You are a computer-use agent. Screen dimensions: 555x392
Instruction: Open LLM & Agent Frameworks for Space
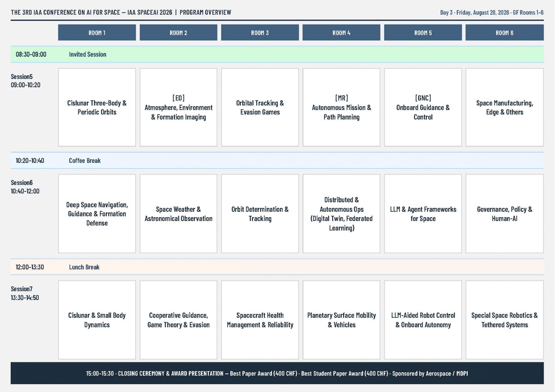point(423,214)
